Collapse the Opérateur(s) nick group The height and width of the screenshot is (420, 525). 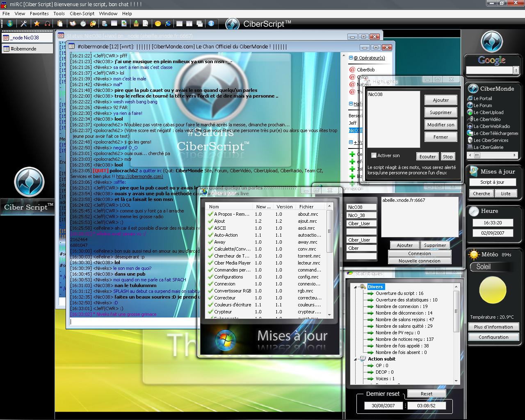pyautogui.click(x=351, y=58)
